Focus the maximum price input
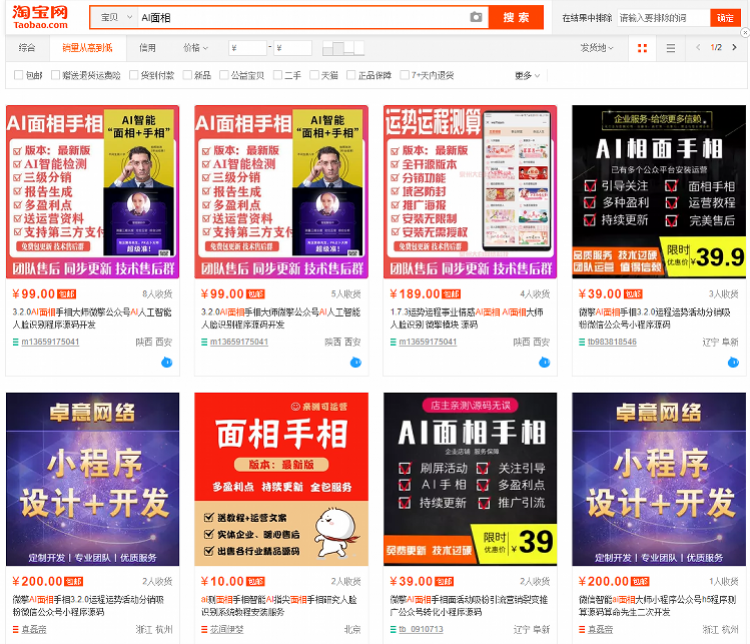The width and height of the screenshot is (750, 644). [292, 48]
